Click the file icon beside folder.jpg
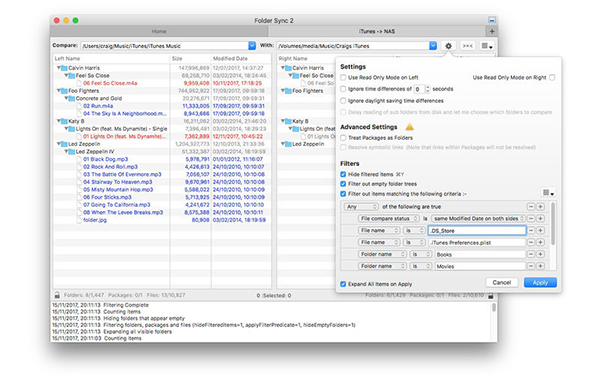 80,220
